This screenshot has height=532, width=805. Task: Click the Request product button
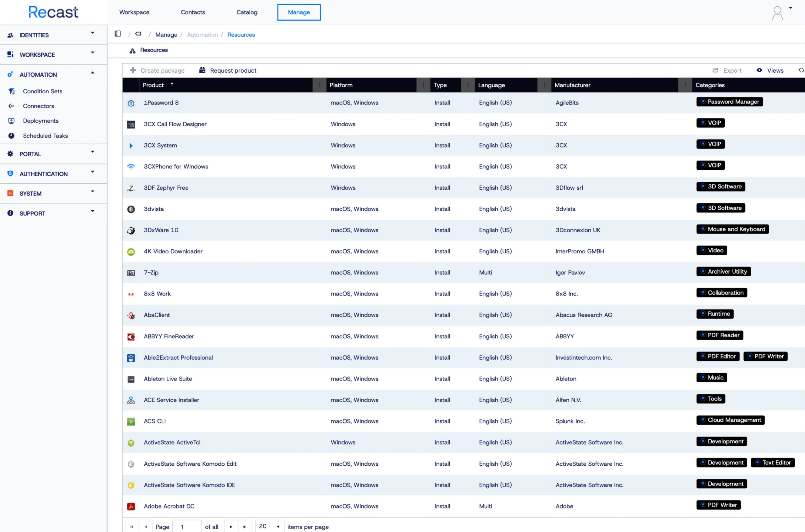[x=228, y=70]
